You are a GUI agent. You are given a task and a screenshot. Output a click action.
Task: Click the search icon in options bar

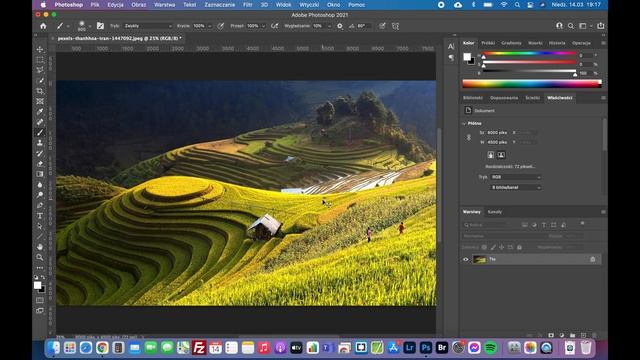(x=571, y=26)
